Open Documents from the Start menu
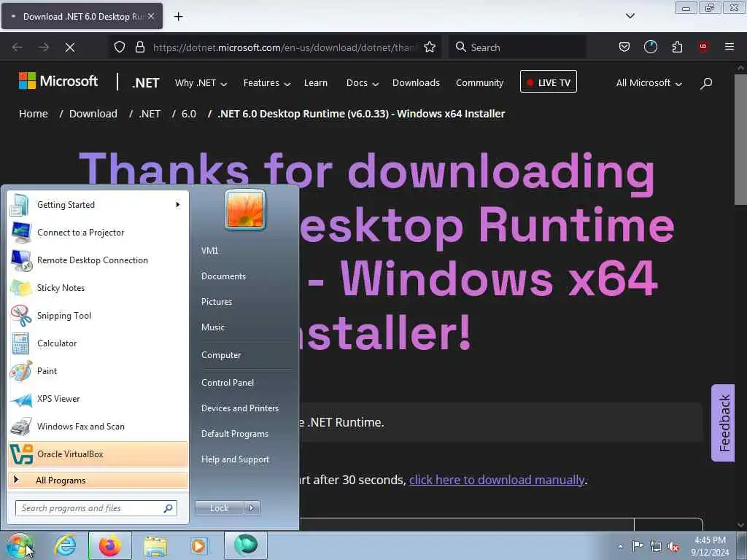This screenshot has height=560, width=747. tap(223, 276)
